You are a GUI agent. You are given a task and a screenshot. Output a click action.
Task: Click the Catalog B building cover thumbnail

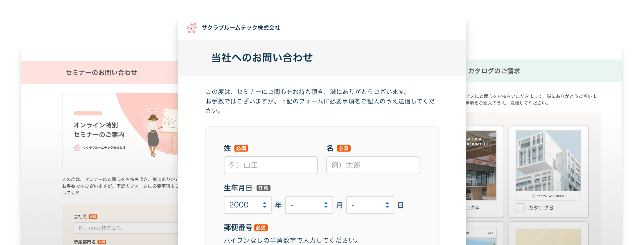pos(548,161)
